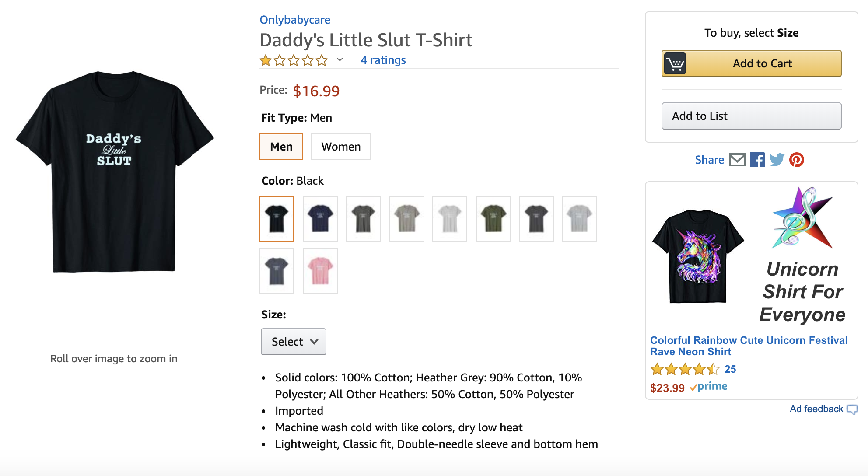This screenshot has height=476, width=868.
Task: Share product on Pinterest icon
Action: (796, 160)
